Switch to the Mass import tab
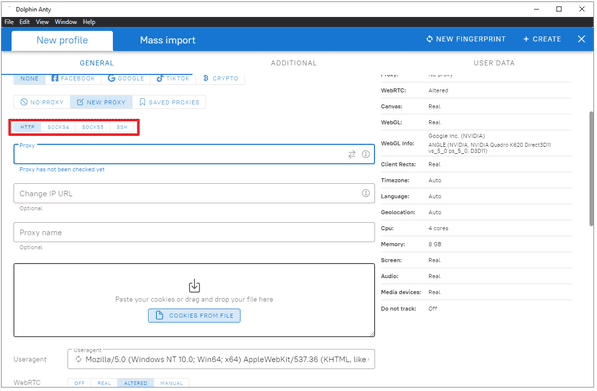 (168, 40)
